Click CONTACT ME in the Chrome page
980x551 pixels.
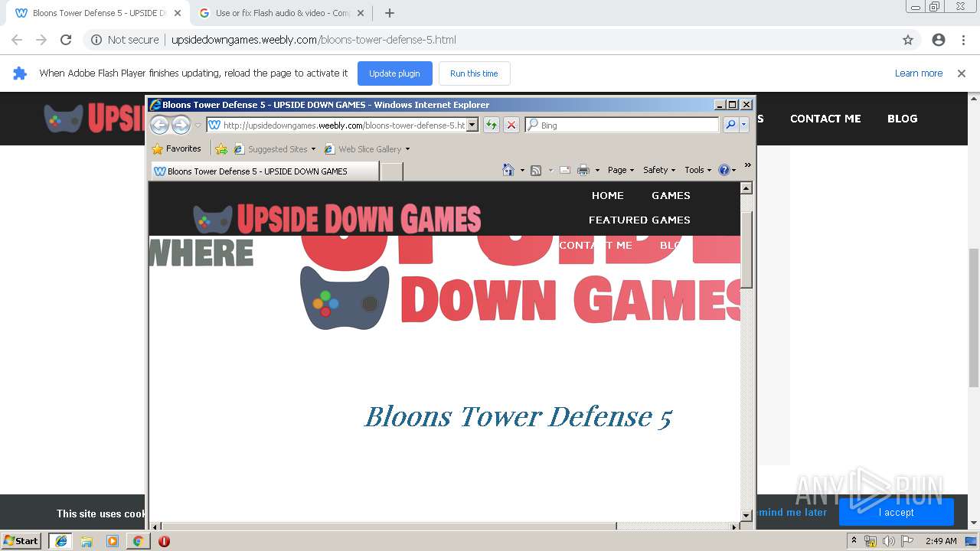click(825, 119)
